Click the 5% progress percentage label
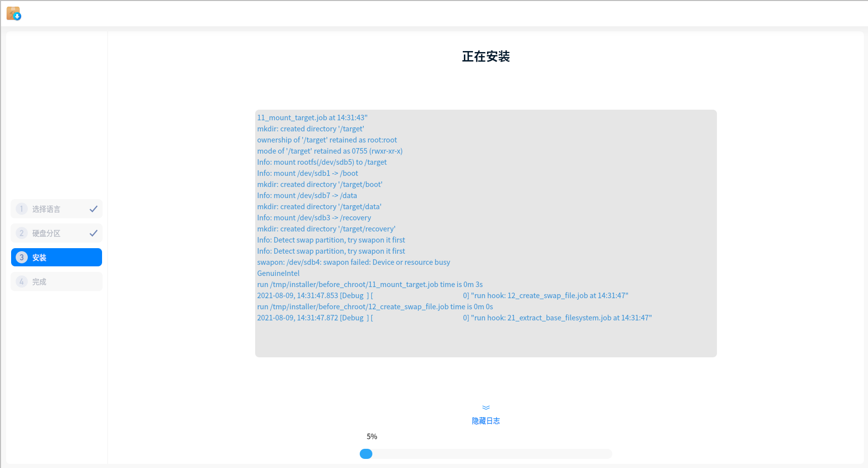 coord(372,437)
